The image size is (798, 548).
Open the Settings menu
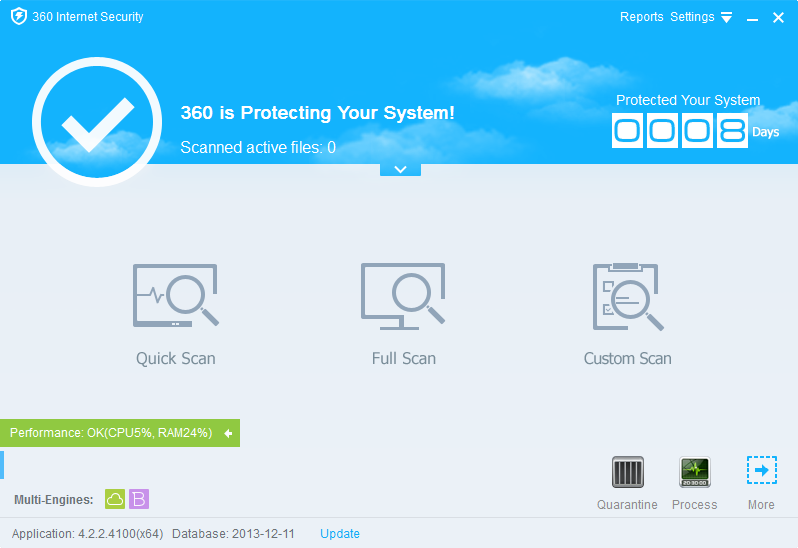(x=692, y=17)
